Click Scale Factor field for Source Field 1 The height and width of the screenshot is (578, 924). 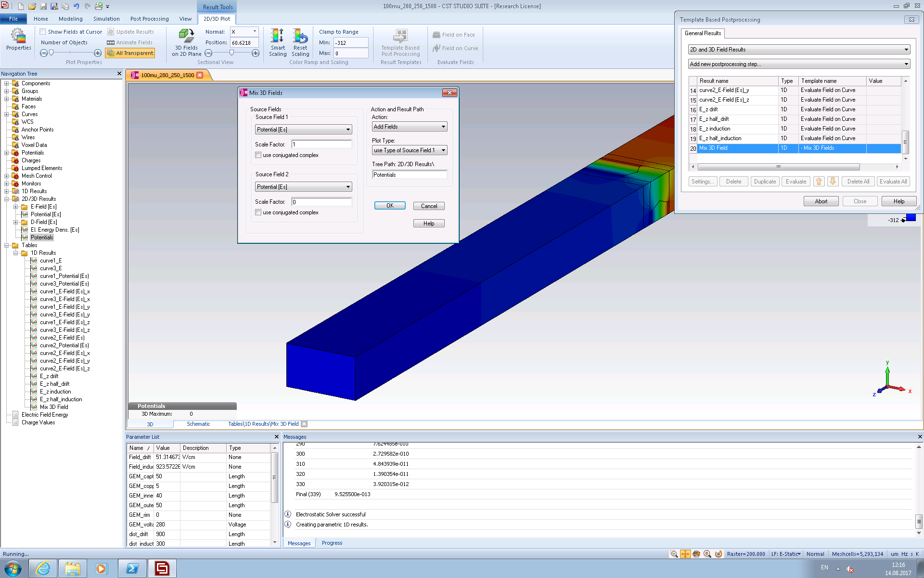click(322, 144)
